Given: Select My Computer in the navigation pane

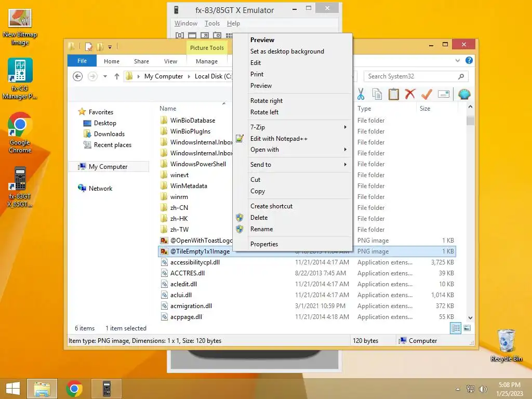Looking at the screenshot, I should point(108,167).
